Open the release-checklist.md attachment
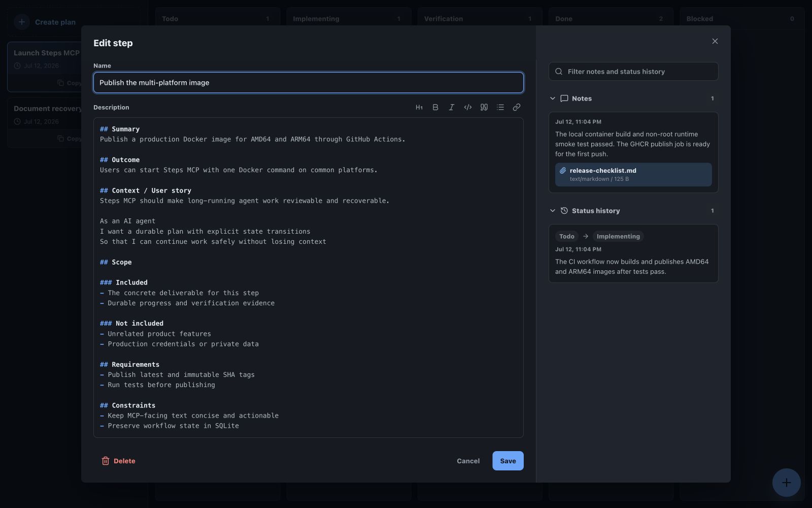The height and width of the screenshot is (508, 812). pos(633,174)
